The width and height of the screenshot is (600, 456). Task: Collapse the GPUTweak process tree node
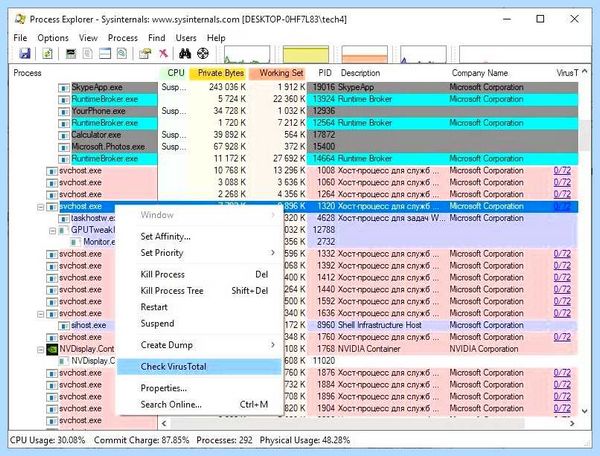(x=52, y=231)
